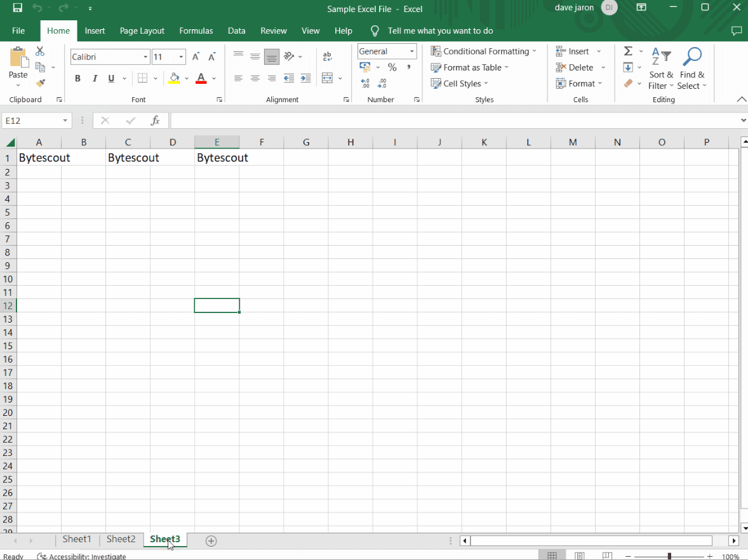The image size is (748, 560).
Task: Toggle ribbon collapse with chevron at ribbon corner
Action: pos(742,99)
